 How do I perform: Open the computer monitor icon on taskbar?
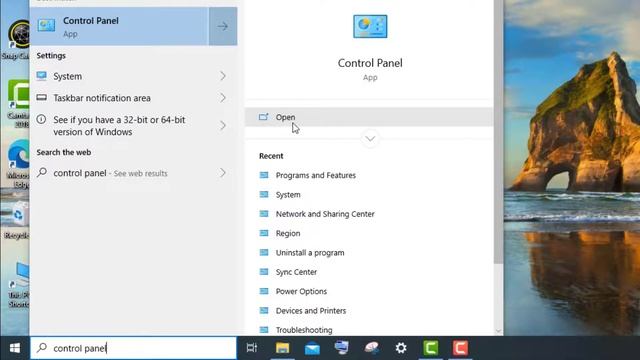342,348
